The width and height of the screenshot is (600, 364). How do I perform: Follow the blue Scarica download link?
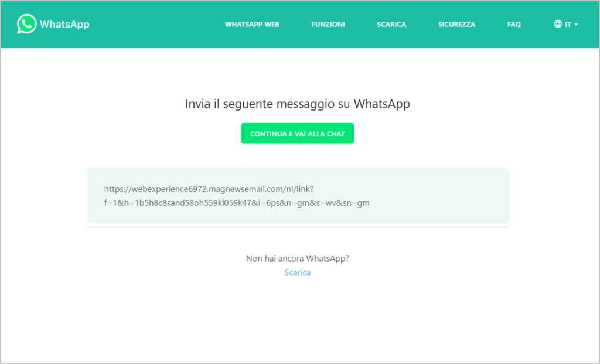pos(297,272)
